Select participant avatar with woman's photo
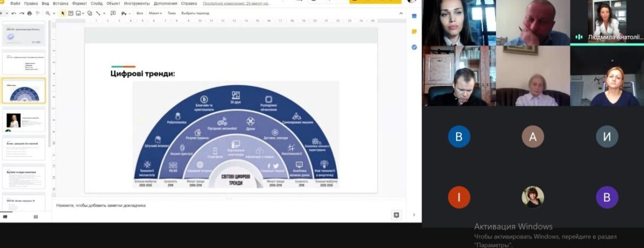Image resolution: width=644 pixels, height=248 pixels. coord(533,197)
